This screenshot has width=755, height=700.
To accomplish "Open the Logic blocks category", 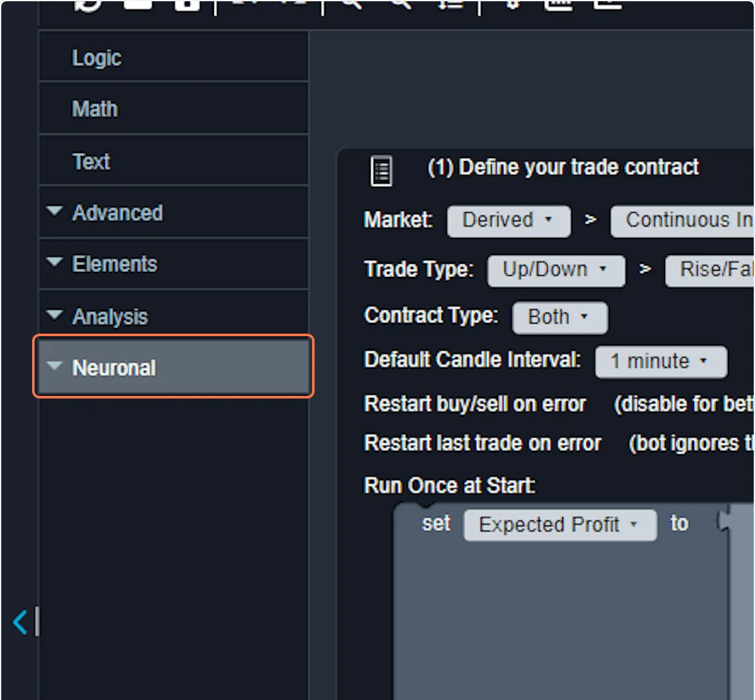I will [x=96, y=58].
